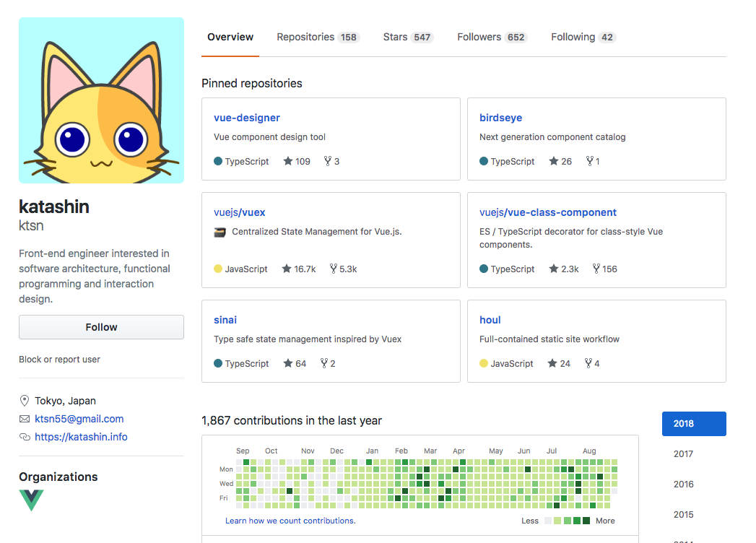The image size is (756, 543).
Task: Click the fork icon on vue-designer card
Action: [x=328, y=161]
